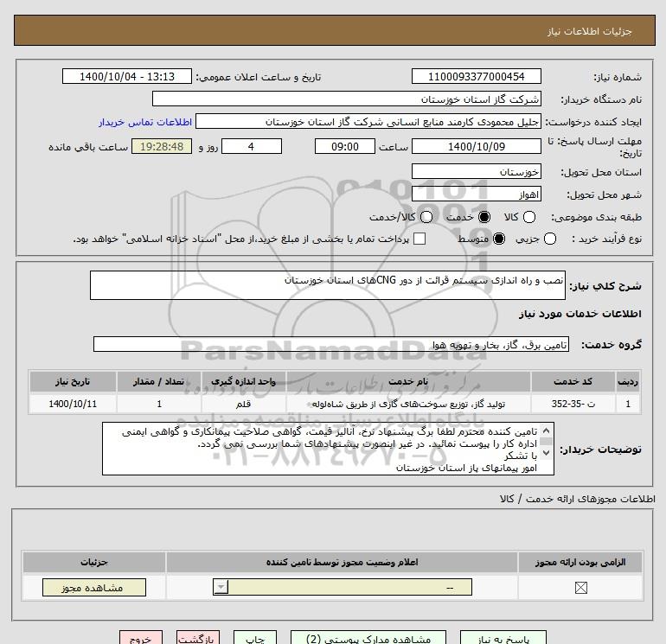Click the جزئیات column header in permits table
666x644 pixels.
(94, 563)
